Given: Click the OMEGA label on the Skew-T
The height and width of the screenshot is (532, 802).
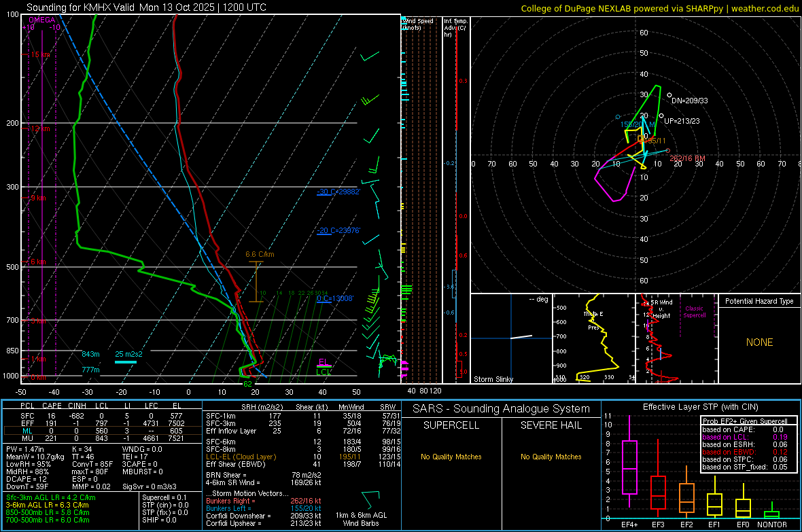Looking at the screenshot, I should pyautogui.click(x=42, y=20).
